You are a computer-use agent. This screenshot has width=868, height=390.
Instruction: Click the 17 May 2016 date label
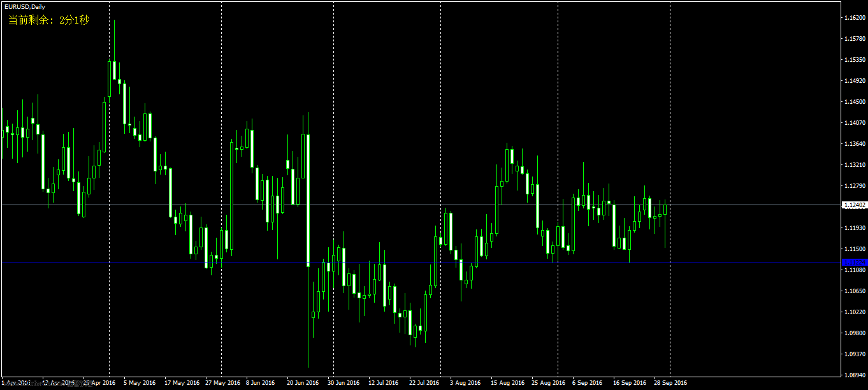pos(182,384)
